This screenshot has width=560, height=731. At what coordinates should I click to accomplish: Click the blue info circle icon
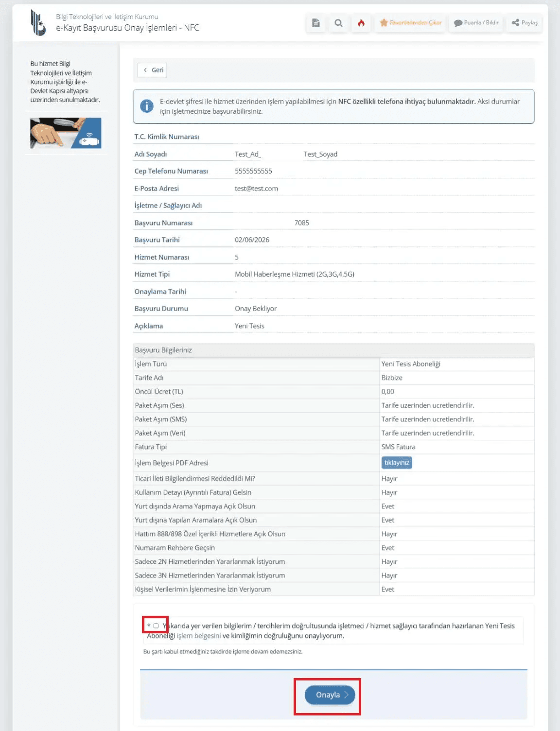point(147,106)
